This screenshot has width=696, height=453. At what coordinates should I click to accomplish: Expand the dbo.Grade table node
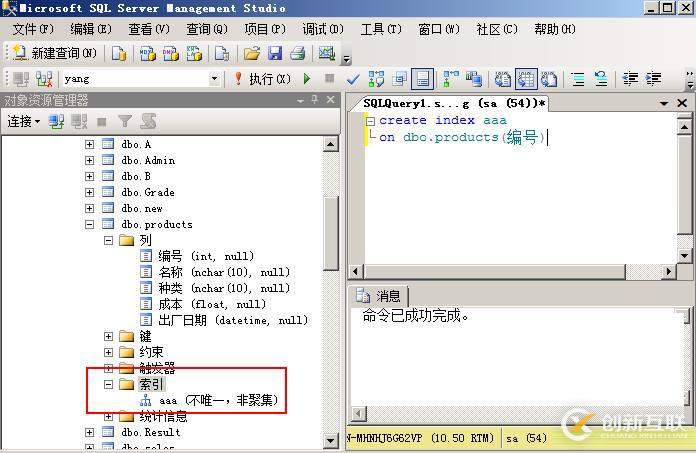[90, 192]
